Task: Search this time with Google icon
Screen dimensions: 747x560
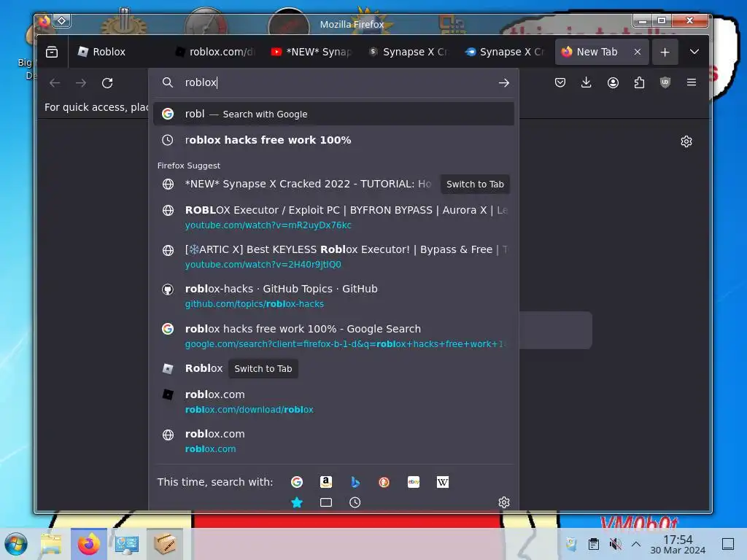Action: [x=297, y=482]
